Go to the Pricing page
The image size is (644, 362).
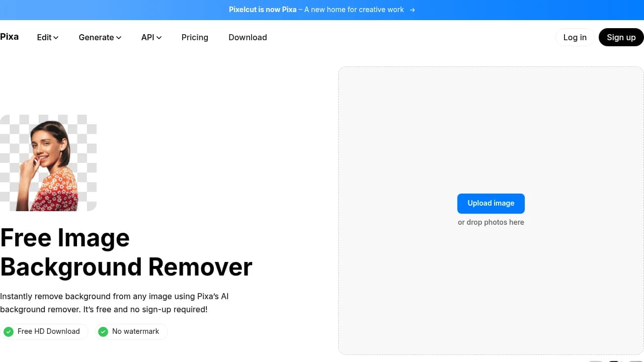click(195, 37)
